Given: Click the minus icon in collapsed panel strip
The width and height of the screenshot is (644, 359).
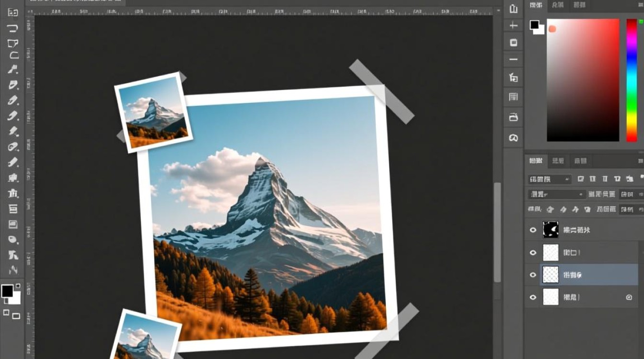Looking at the screenshot, I should point(514,59).
